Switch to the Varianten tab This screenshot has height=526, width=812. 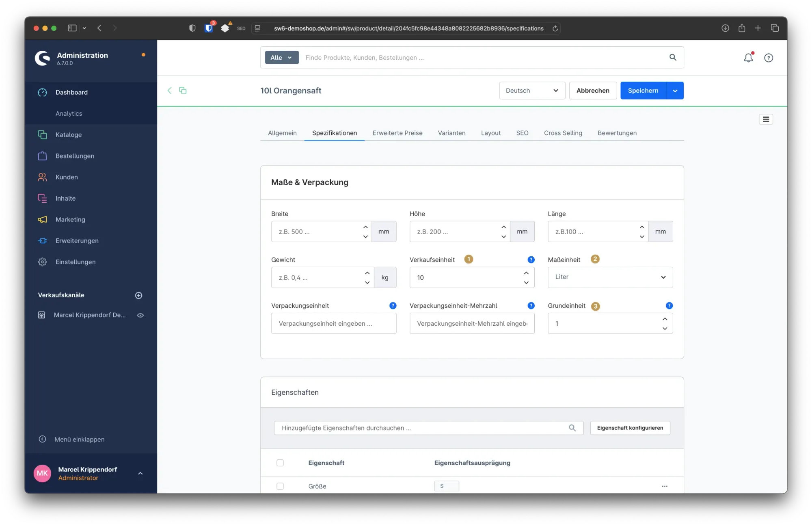click(x=451, y=133)
